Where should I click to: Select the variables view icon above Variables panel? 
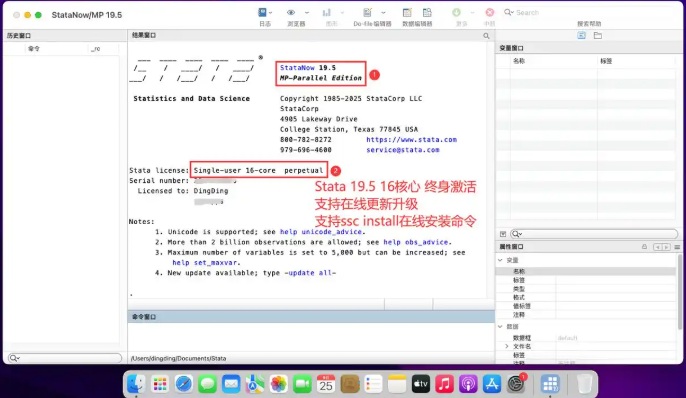pyautogui.click(x=581, y=35)
